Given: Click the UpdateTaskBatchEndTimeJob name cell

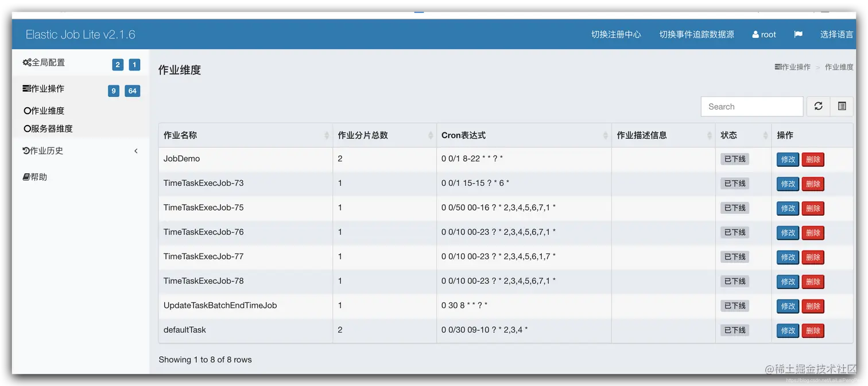Looking at the screenshot, I should coord(246,306).
